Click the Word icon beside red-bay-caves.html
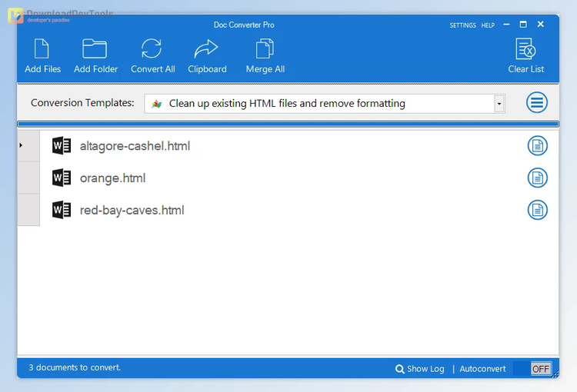This screenshot has width=577, height=392. click(x=62, y=210)
